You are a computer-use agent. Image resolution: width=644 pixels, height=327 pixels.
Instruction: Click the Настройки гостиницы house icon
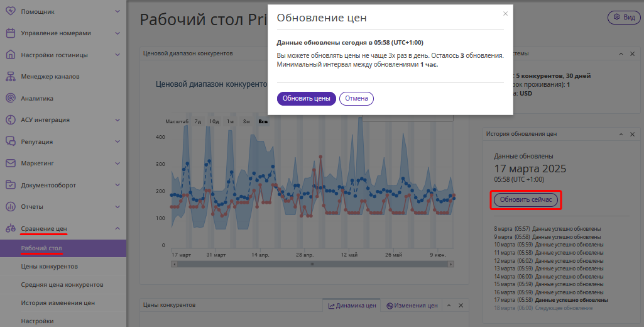pos(11,55)
